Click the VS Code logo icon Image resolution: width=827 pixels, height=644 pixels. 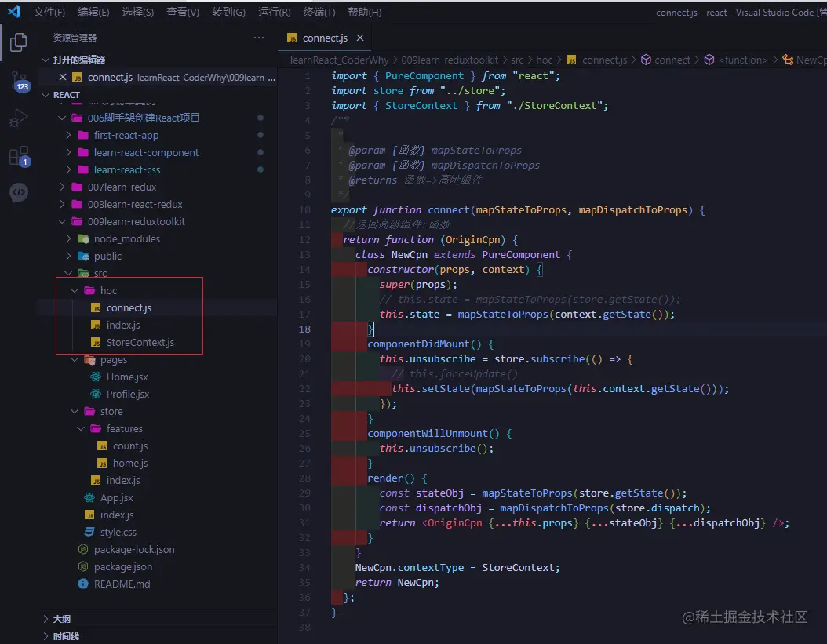[14, 12]
